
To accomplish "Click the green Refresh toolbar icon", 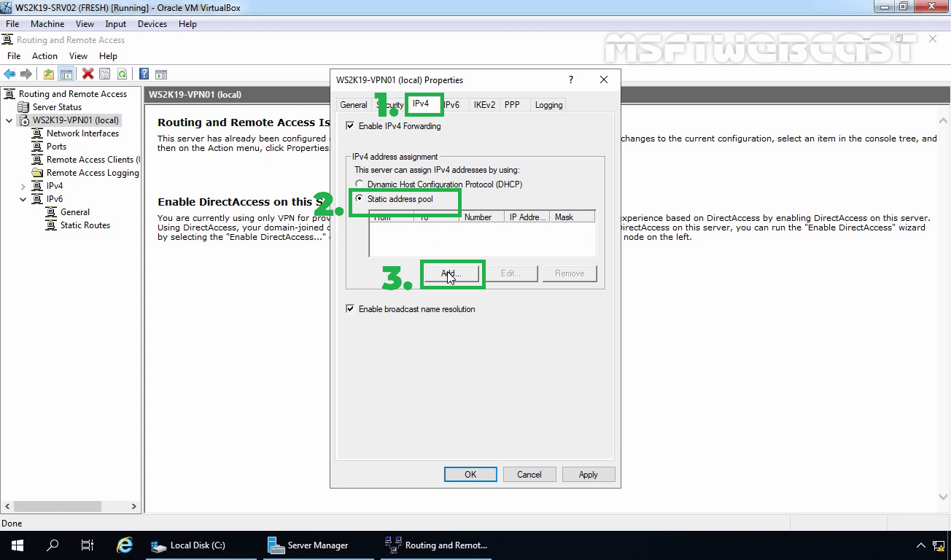I will 122,74.
